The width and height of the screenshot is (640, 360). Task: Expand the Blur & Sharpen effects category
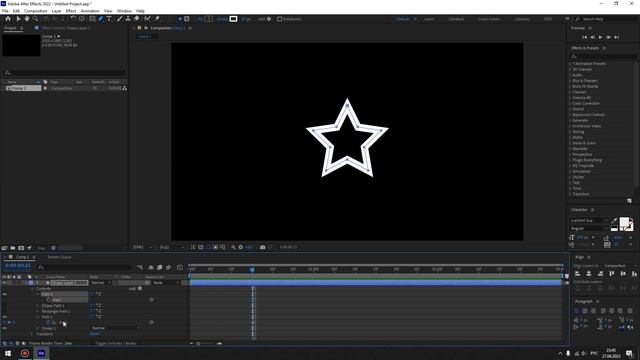pos(570,81)
